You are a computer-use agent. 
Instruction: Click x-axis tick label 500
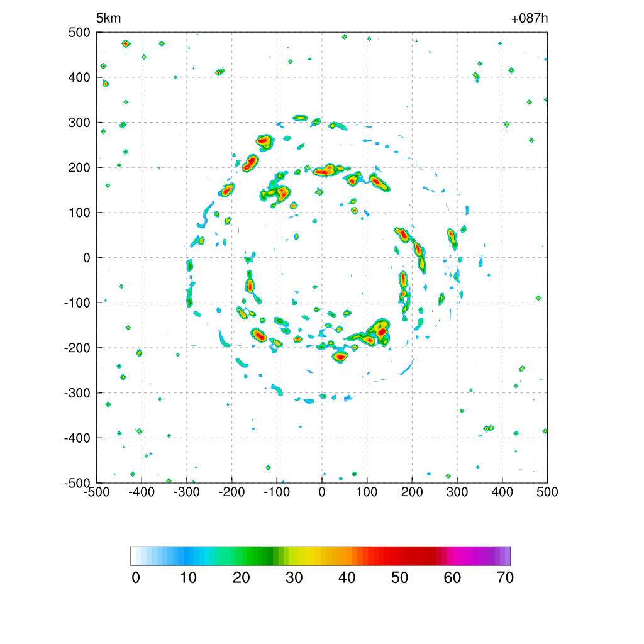pyautogui.click(x=547, y=492)
